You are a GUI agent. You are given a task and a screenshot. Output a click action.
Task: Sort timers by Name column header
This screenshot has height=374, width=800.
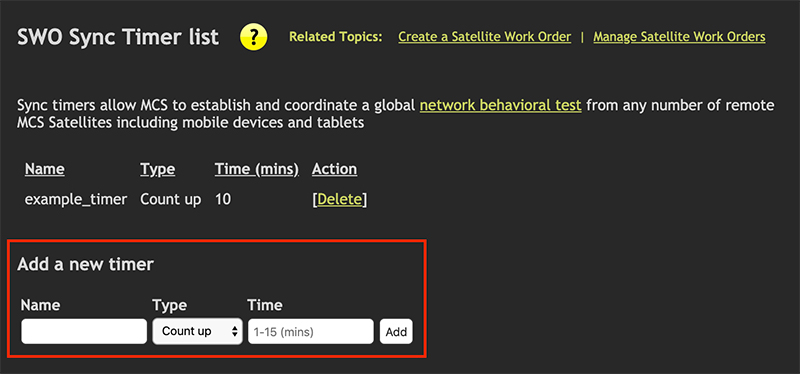click(x=45, y=169)
